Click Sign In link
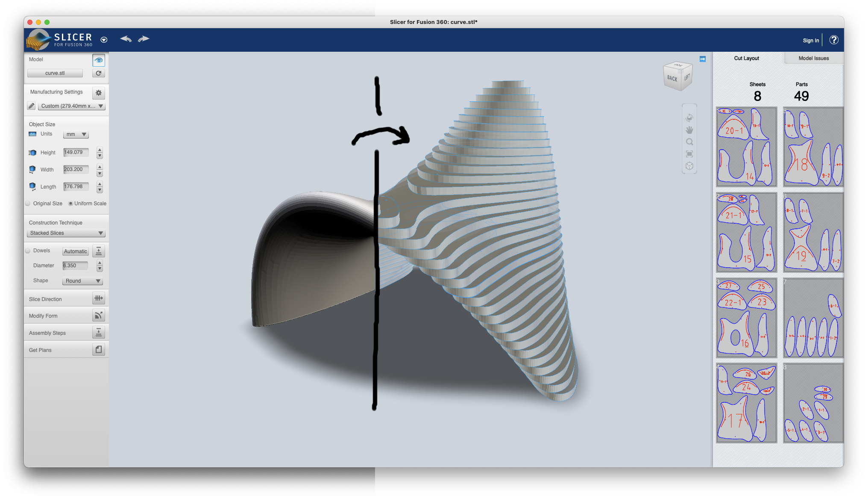Screen dimensions: 868x499 [811, 41]
